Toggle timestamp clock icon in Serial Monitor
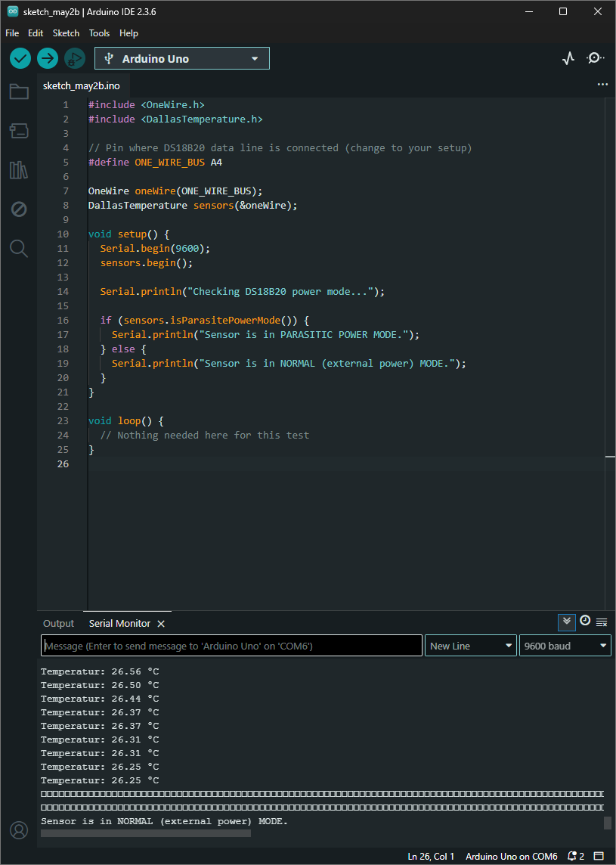The image size is (616, 865). 585,622
